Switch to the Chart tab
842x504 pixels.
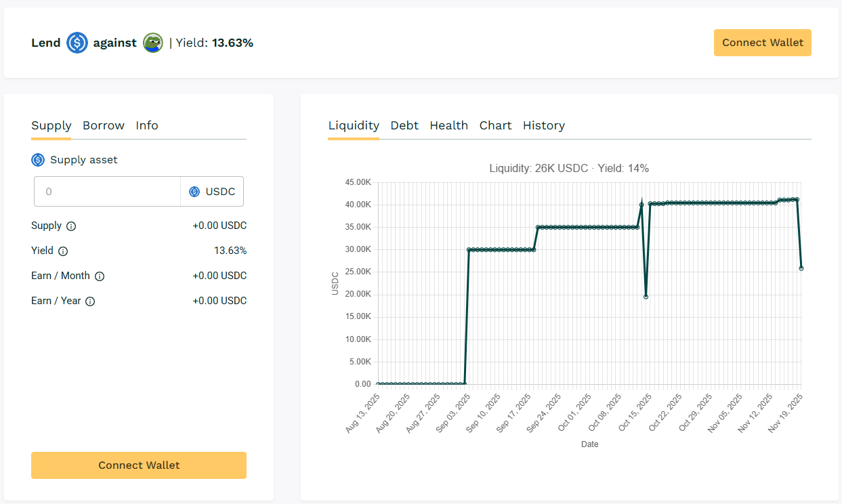click(495, 125)
